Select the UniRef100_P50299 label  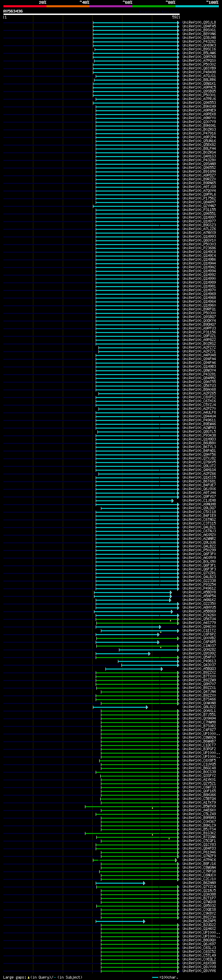pyautogui.click(x=199, y=550)
